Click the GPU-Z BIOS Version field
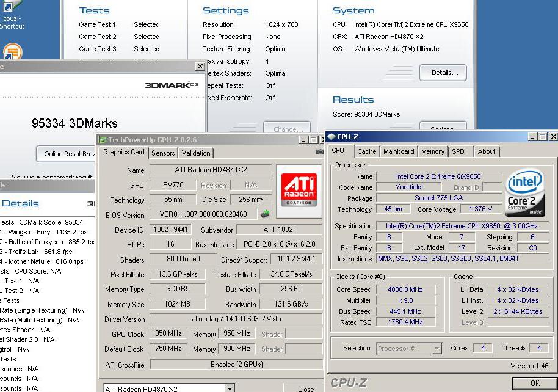Viewport: 558px width, 392px height. tap(203, 214)
